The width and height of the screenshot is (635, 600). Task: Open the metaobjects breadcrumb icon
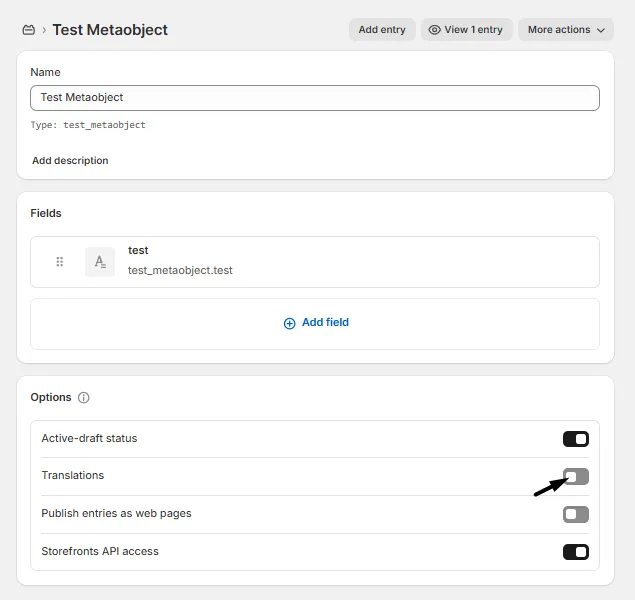28,30
